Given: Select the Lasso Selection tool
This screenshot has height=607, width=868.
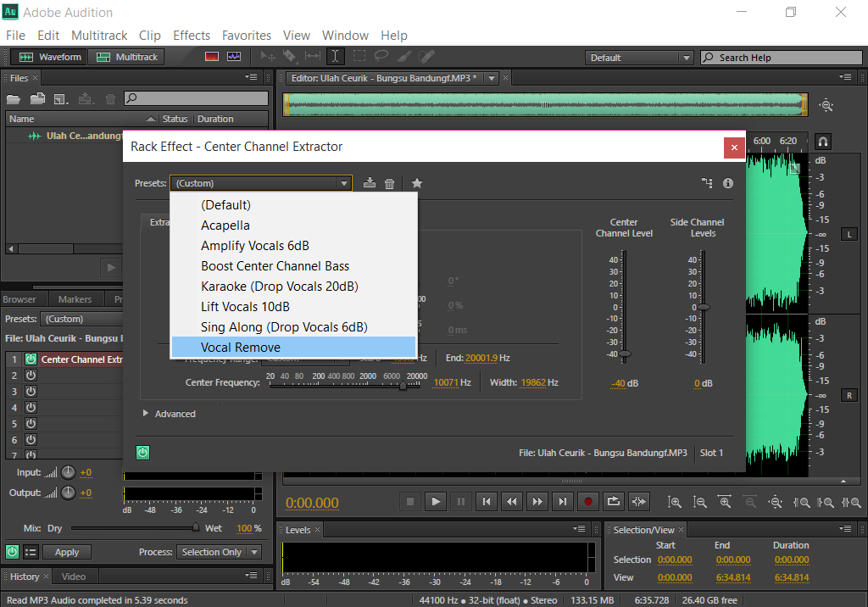Looking at the screenshot, I should (x=381, y=57).
